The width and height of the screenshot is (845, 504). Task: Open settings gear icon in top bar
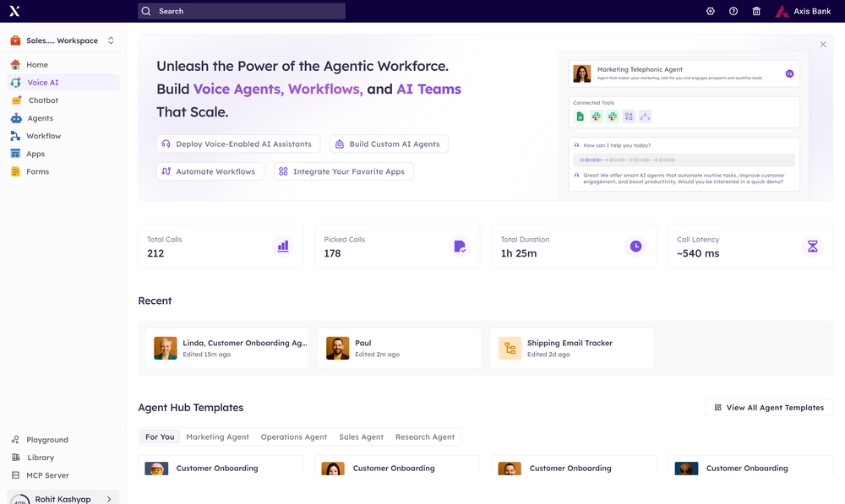(711, 11)
